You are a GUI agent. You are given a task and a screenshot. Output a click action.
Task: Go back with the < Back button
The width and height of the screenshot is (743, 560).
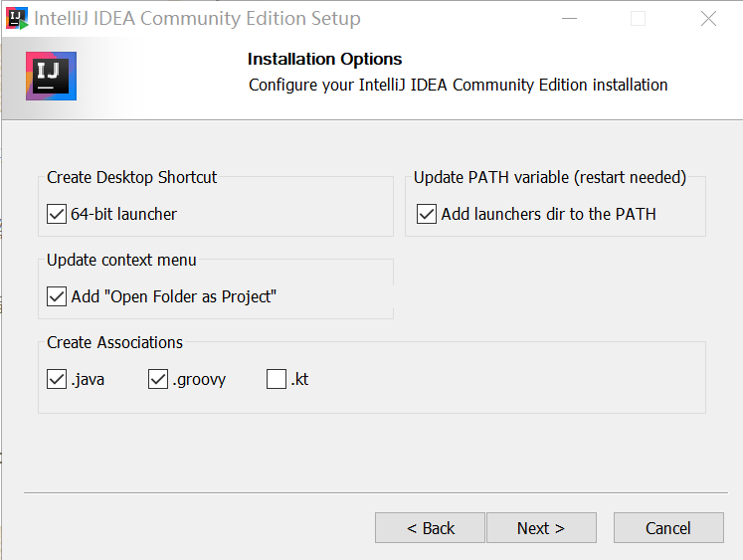[430, 528]
